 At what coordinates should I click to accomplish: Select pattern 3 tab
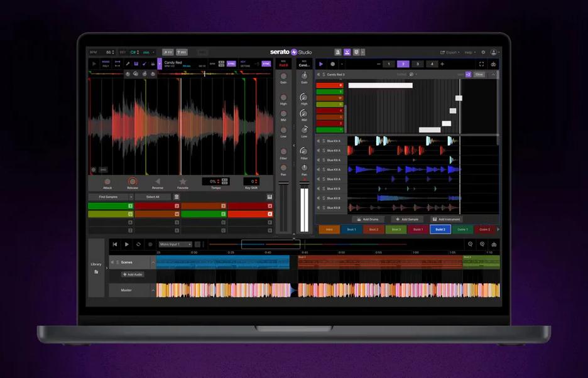coord(417,64)
